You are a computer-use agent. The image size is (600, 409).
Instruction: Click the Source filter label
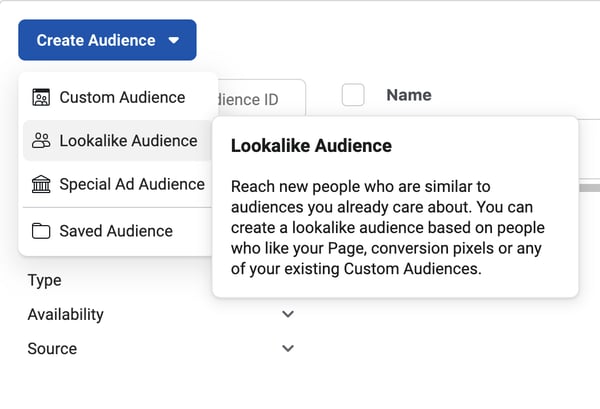pos(52,349)
